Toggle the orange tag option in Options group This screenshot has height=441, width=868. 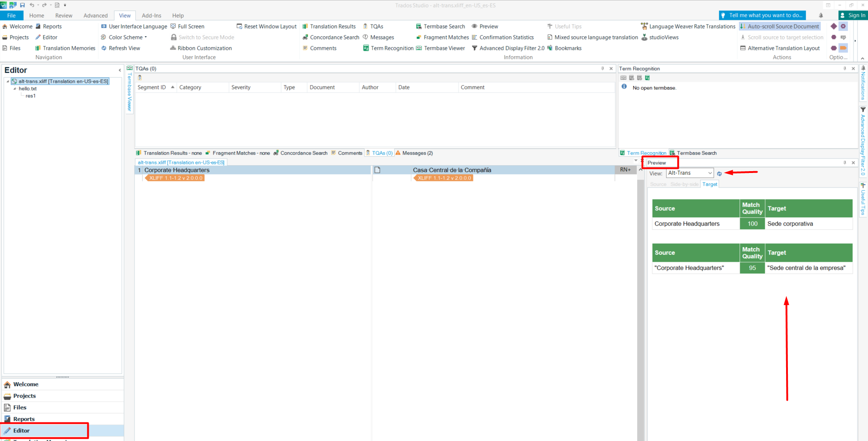pos(843,48)
